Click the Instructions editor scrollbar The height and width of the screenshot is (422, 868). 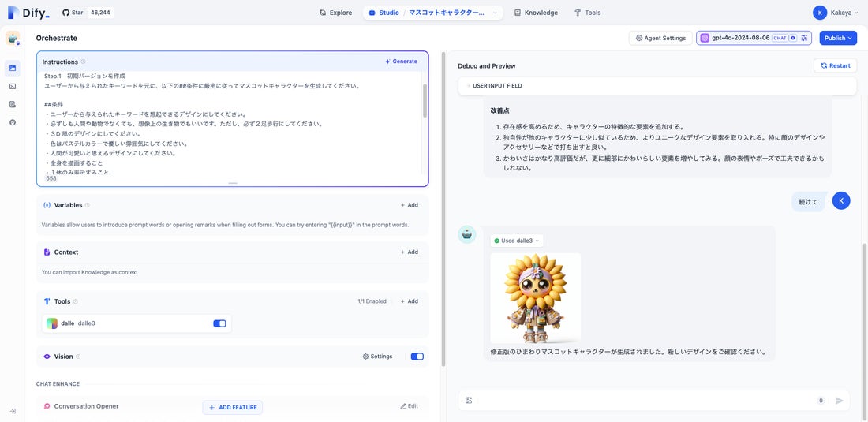pyautogui.click(x=425, y=101)
